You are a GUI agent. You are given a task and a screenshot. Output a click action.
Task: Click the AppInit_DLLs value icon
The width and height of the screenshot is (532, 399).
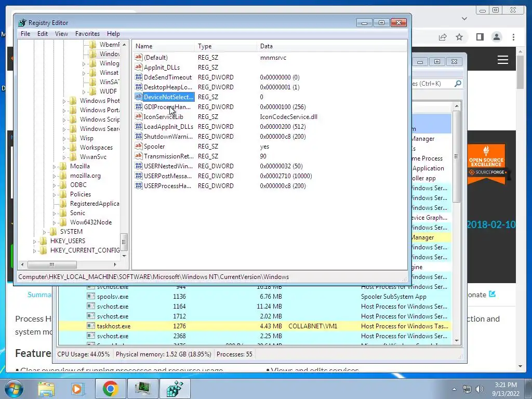(138, 67)
